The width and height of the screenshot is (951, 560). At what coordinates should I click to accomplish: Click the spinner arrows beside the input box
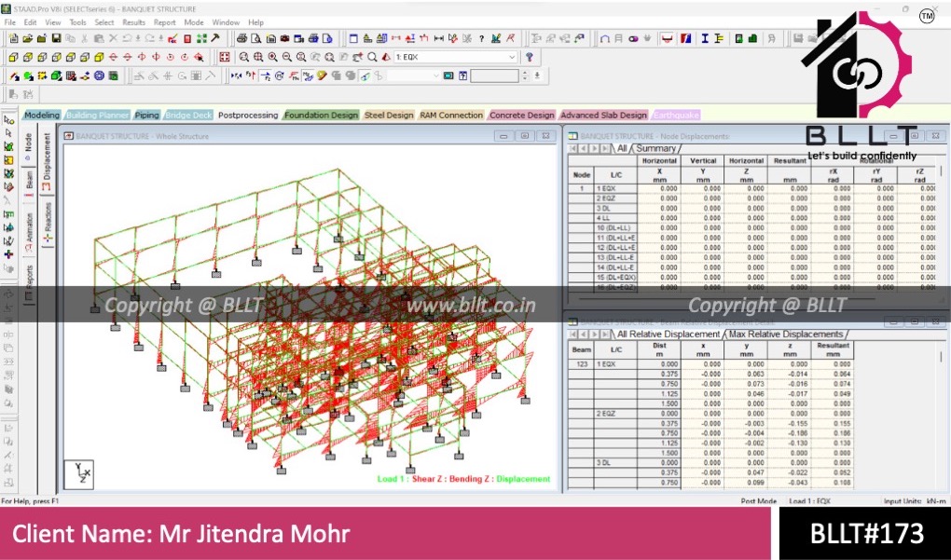tap(525, 75)
